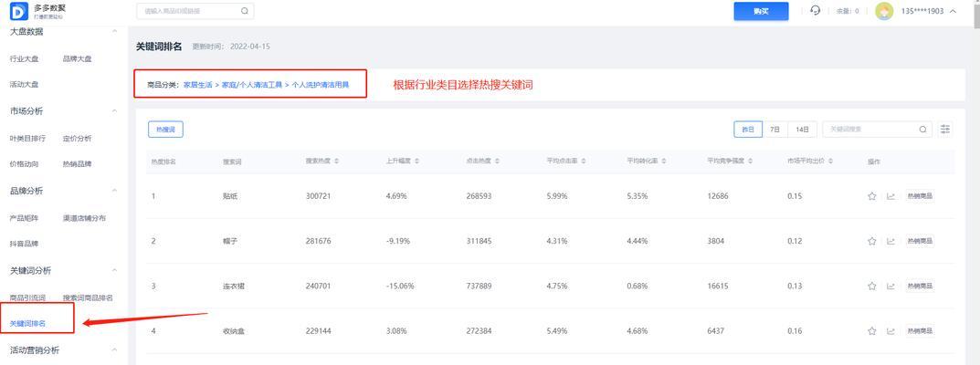The image size is (980, 365).
Task: Collapse the 市场分析 sidebar section
Action: tap(114, 111)
